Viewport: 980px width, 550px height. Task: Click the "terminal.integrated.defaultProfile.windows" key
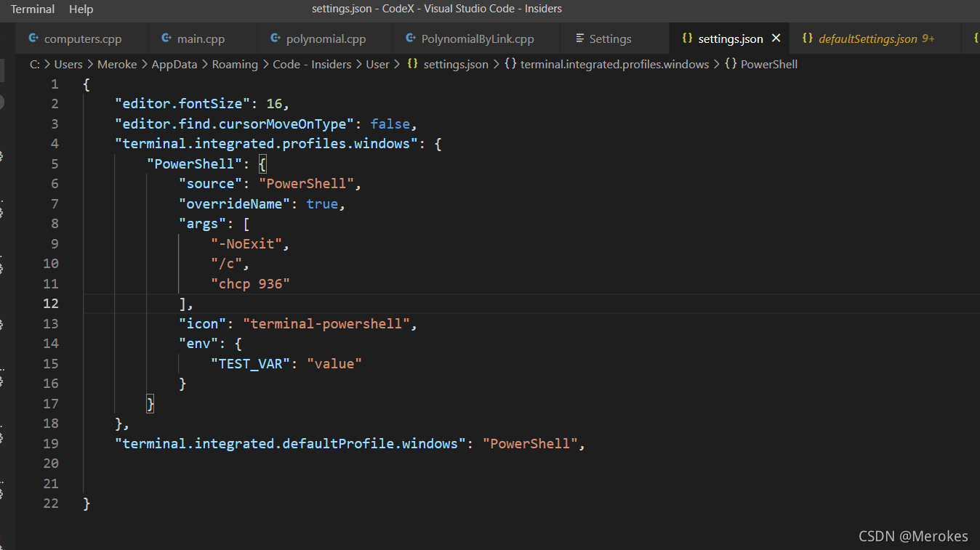pos(289,444)
